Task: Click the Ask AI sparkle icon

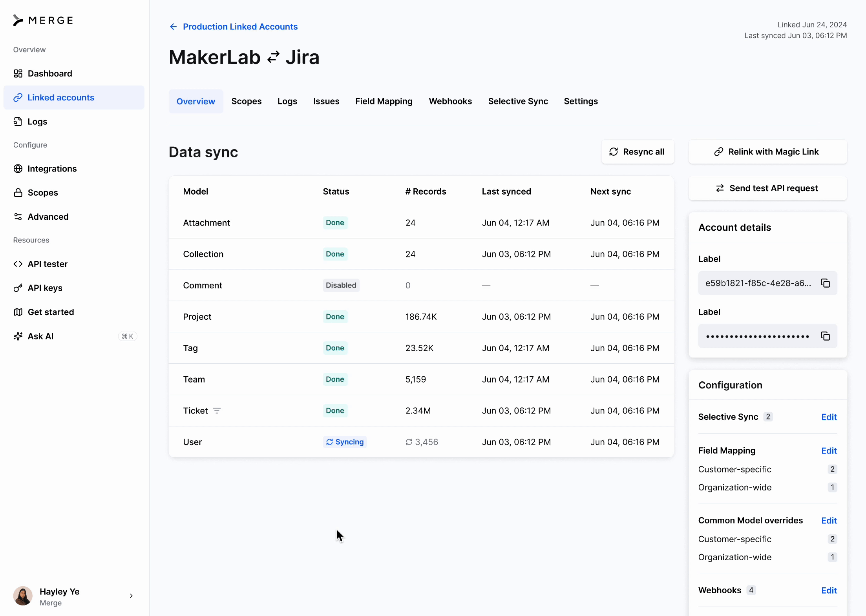Action: click(18, 336)
